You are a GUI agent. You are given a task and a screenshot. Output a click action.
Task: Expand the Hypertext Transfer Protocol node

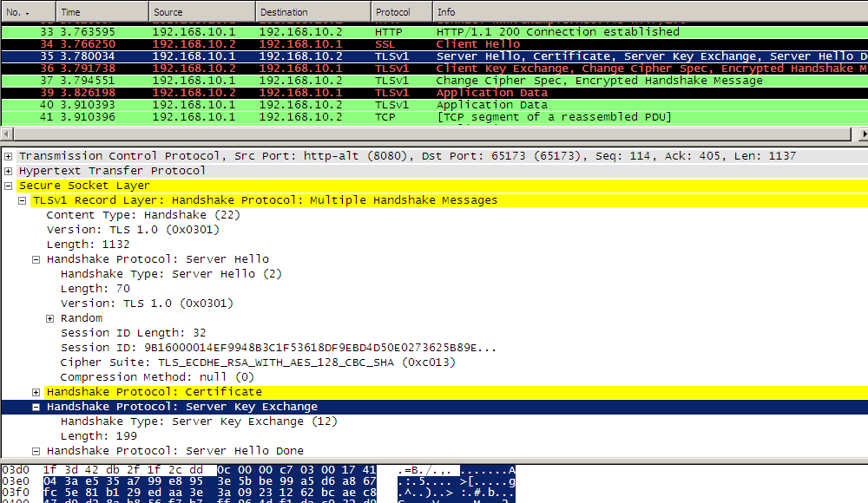click(9, 171)
